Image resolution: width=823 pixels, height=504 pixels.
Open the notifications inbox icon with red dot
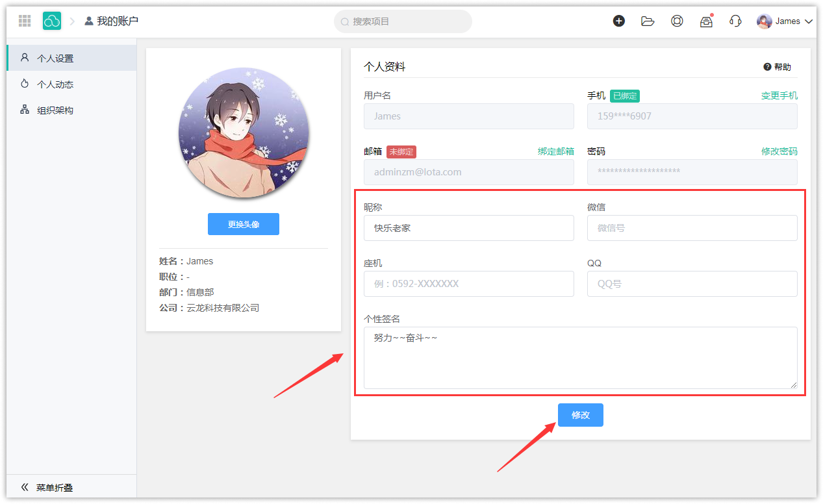click(706, 21)
